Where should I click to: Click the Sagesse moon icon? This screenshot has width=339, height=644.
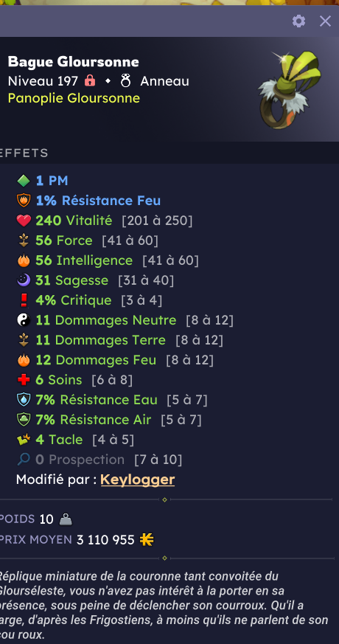point(24,280)
